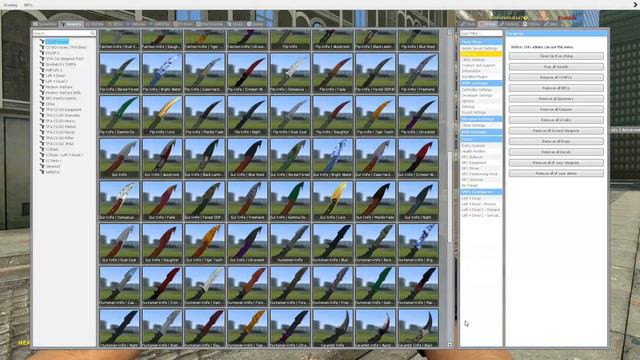Image resolution: width=640 pixels, height=360 pixels.
Task: Open GTA: SA Weapons Pack category
Action: 64,59
